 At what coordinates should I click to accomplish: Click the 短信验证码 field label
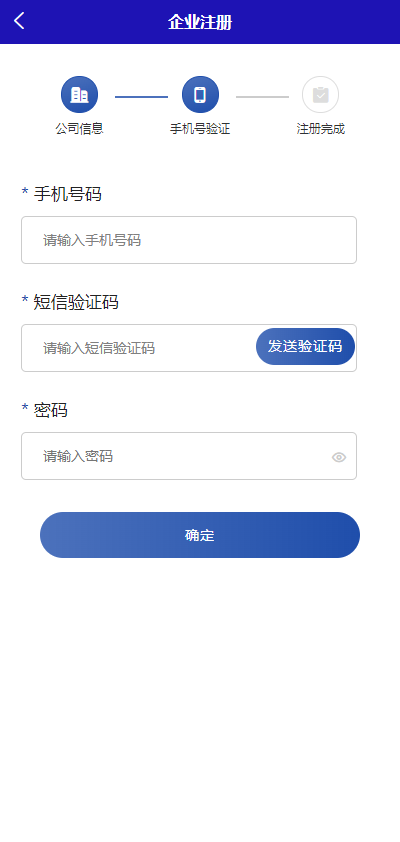pos(76,302)
